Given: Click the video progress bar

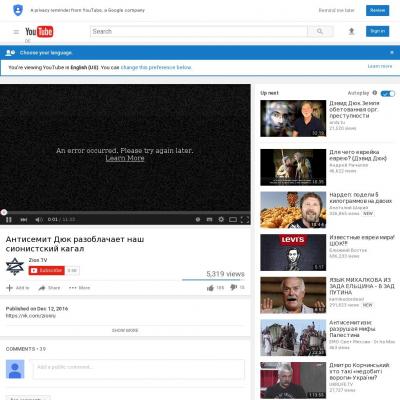Looking at the screenshot, I should coord(125,212).
